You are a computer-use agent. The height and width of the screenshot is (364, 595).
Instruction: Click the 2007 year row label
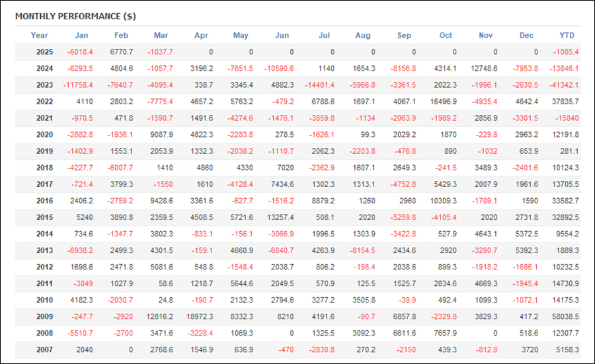tap(44, 349)
